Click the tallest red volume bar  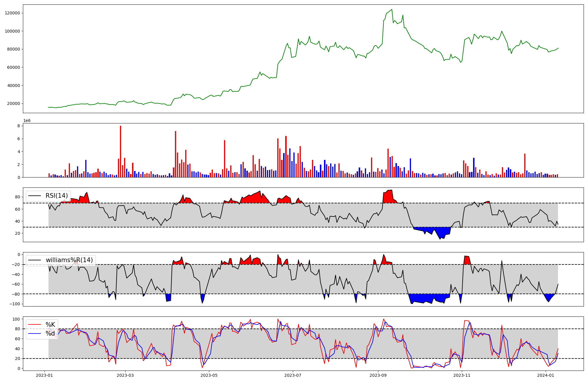coord(121,151)
